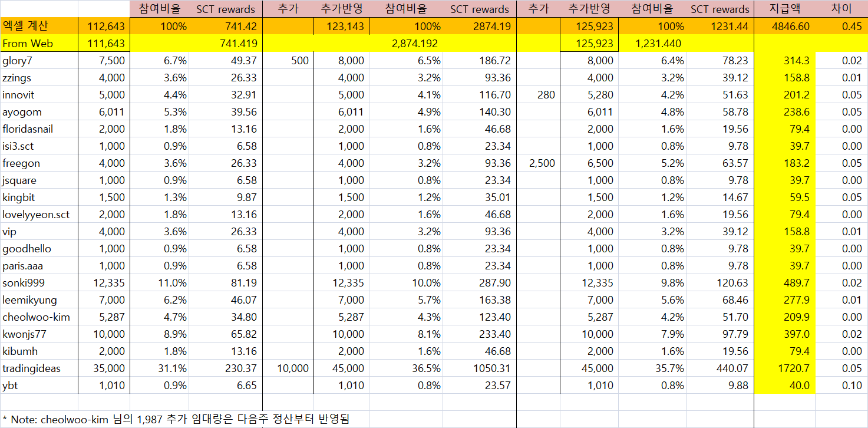
Task: Click the ayogom name cell
Action: coord(39,111)
